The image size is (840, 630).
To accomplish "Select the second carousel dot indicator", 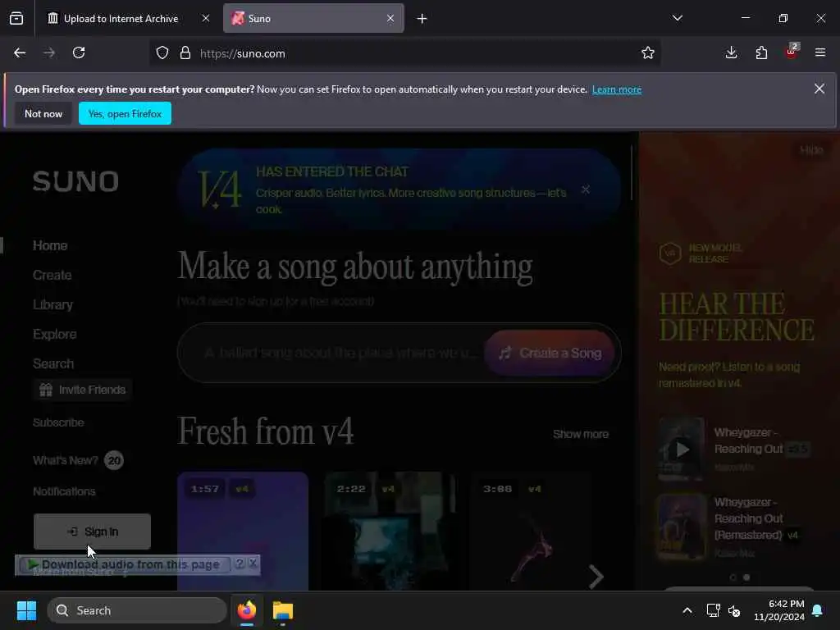I will pyautogui.click(x=746, y=577).
